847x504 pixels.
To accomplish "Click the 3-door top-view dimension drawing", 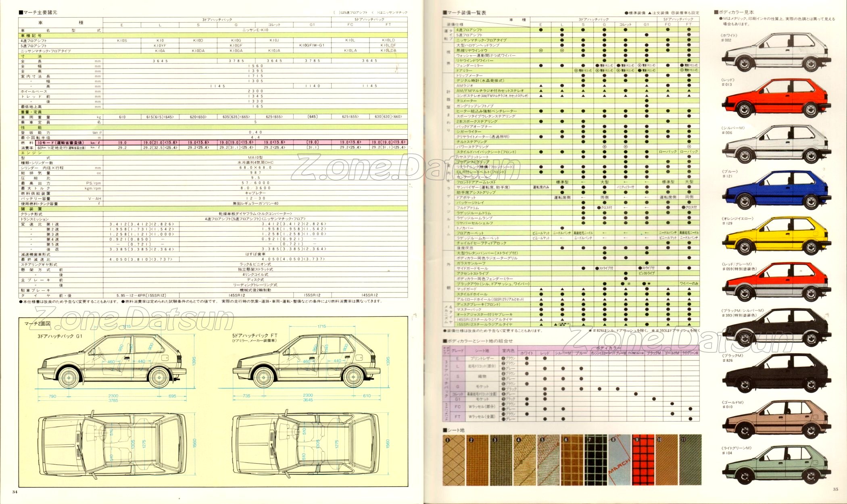I will [x=112, y=444].
